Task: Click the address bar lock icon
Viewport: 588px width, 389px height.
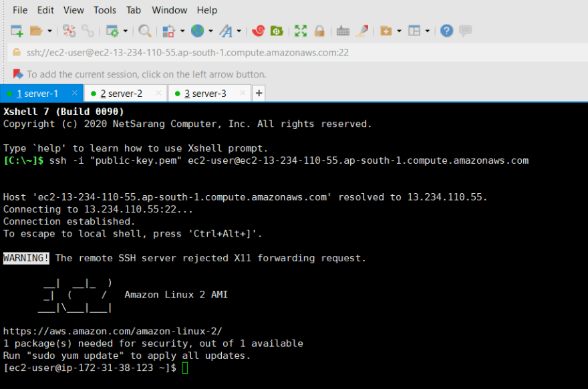Action: click(17, 52)
